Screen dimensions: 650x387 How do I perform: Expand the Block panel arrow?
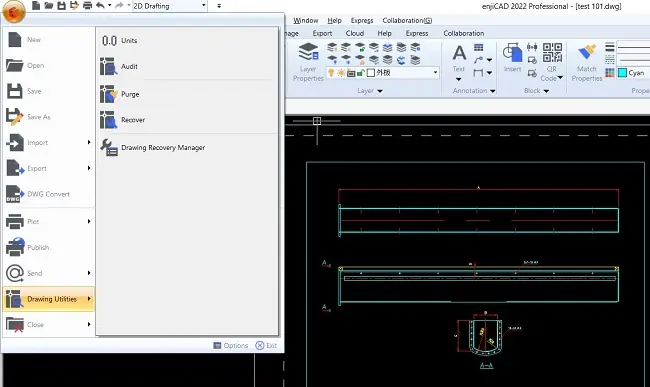tap(546, 91)
